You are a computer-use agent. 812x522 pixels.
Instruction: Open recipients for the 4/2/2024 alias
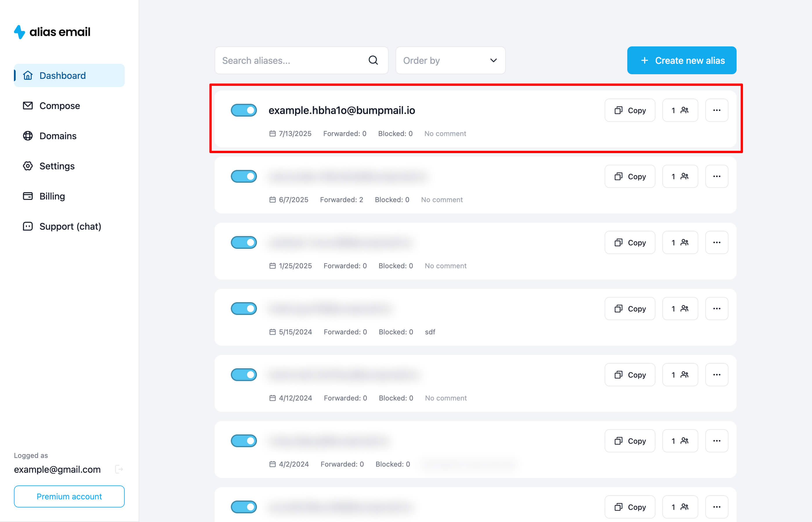(680, 441)
